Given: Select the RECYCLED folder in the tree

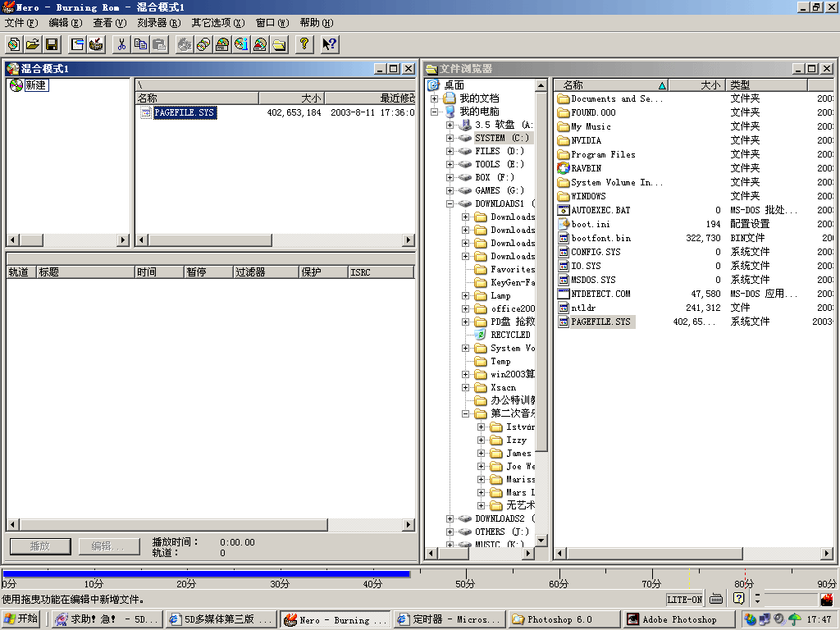Looking at the screenshot, I should [510, 335].
